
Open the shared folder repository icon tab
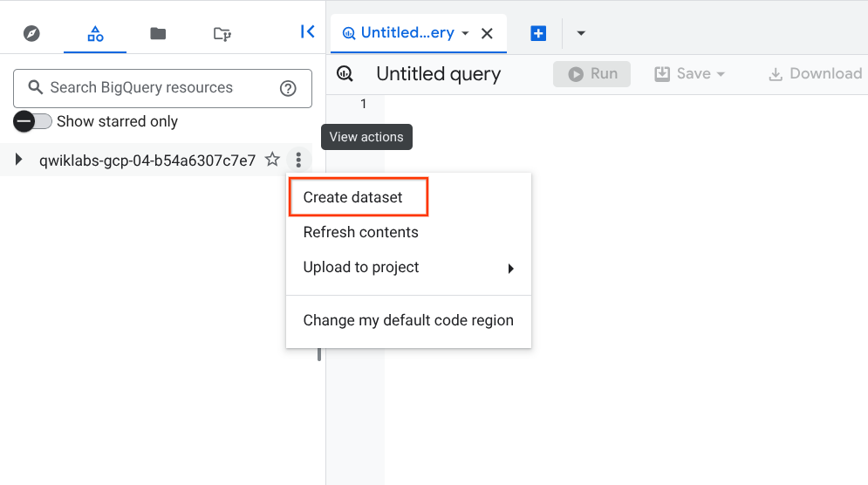pyautogui.click(x=222, y=34)
